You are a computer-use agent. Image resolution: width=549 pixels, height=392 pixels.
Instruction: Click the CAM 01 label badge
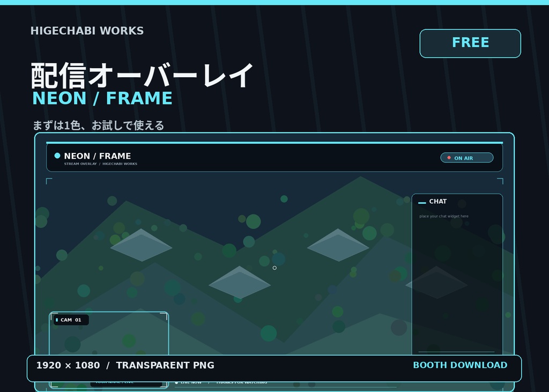71,320
